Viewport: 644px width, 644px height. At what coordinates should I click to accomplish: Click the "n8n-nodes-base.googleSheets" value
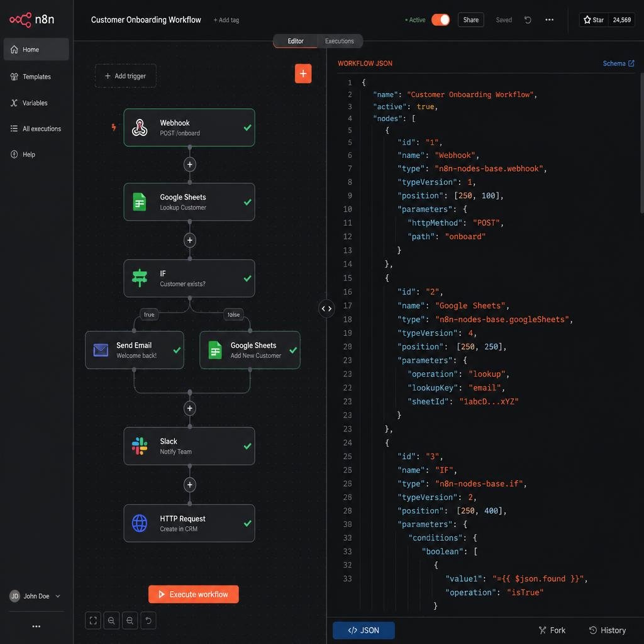(502, 319)
